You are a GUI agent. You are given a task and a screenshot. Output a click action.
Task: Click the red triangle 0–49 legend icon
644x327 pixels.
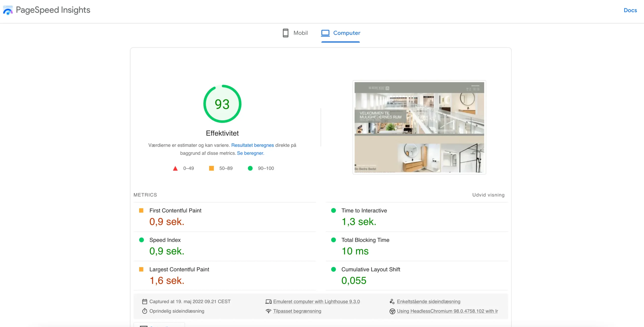[x=175, y=168]
